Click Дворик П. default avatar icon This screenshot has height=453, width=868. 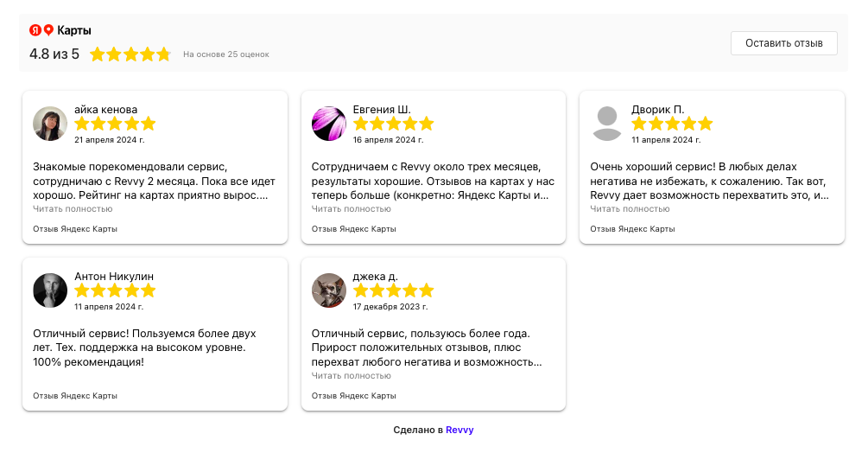(607, 124)
